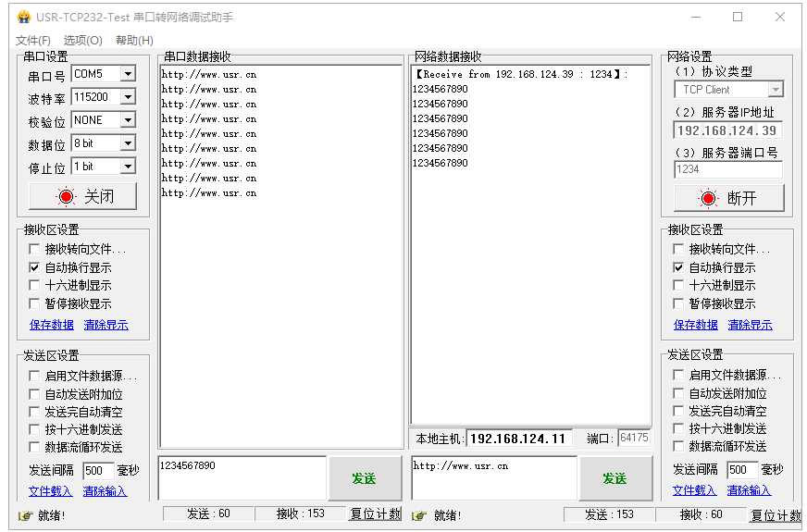
Task: Enable 启用文件数据源 in network send settings
Action: point(678,375)
